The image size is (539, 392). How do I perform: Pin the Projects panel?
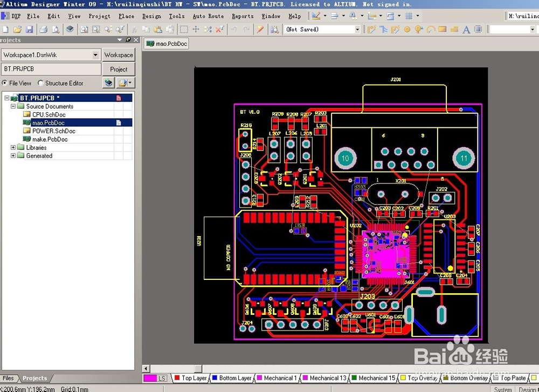click(128, 40)
